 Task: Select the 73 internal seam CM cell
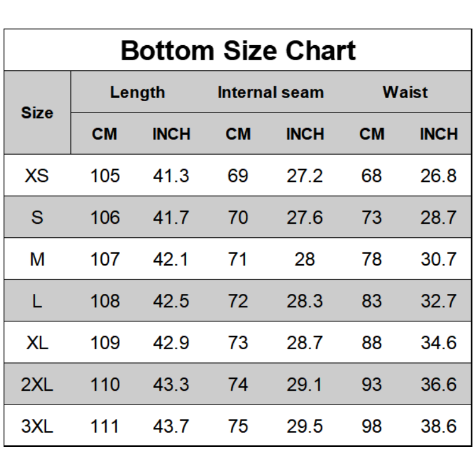pyautogui.click(x=238, y=343)
